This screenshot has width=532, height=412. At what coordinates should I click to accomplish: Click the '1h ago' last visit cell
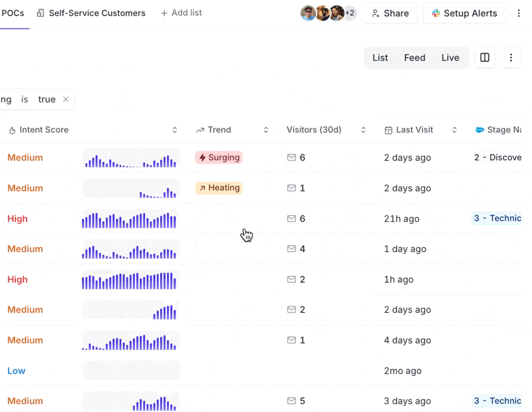click(x=398, y=279)
